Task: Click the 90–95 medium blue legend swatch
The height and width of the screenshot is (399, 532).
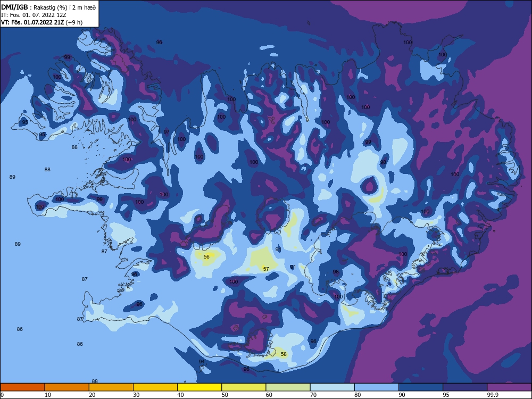Action: [x=421, y=387]
